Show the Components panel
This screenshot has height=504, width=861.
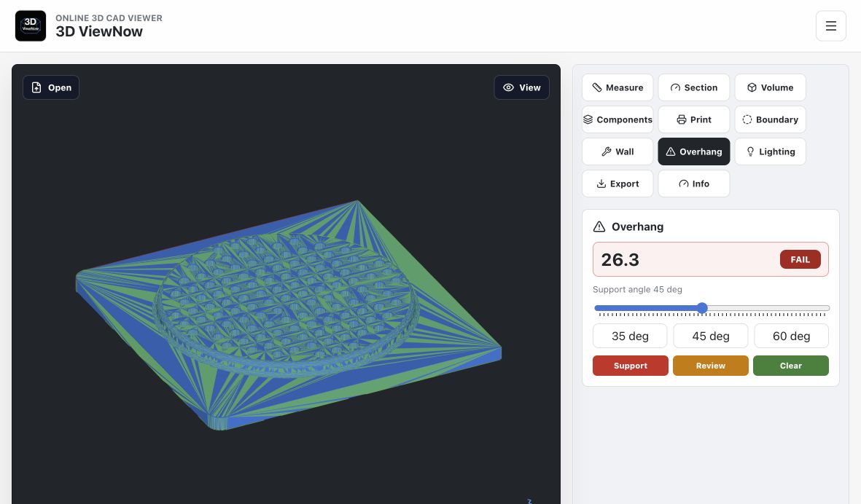pyautogui.click(x=617, y=119)
